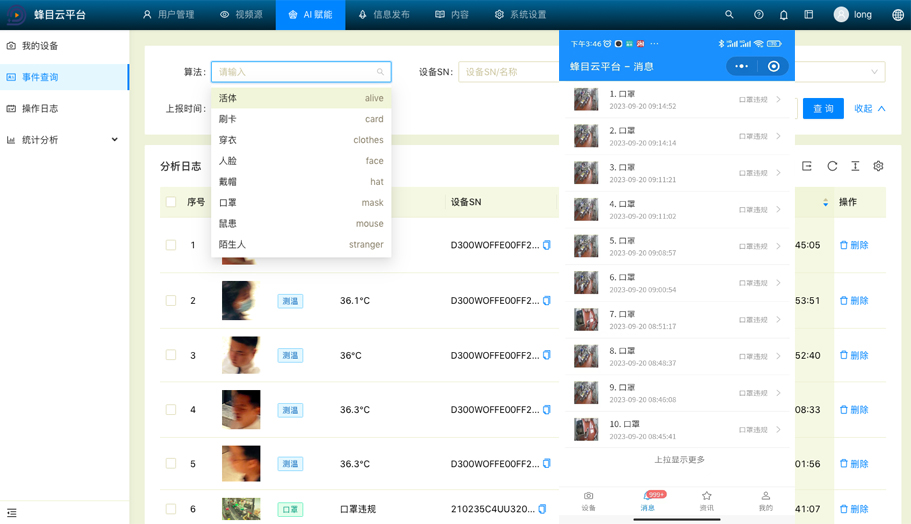This screenshot has height=524, width=911.
Task: Click the more dots in mini-program header
Action: [x=741, y=66]
